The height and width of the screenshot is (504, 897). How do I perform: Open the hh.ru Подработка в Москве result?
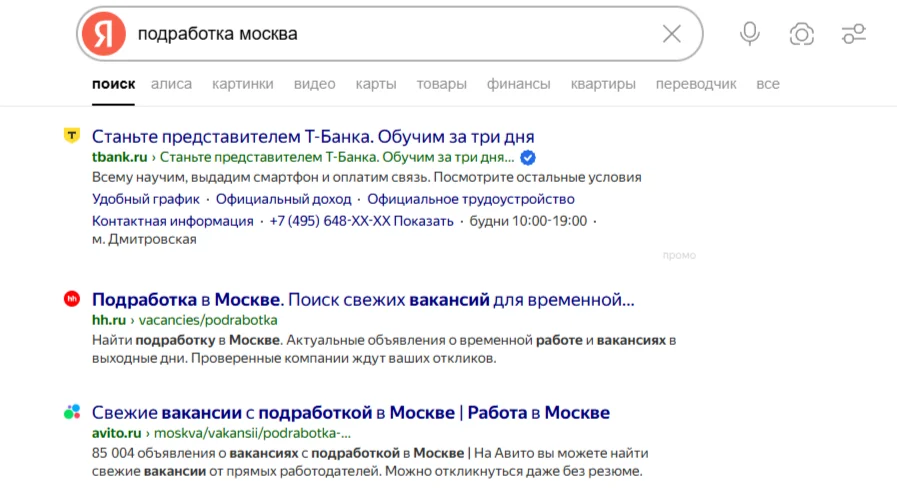pyautogui.click(x=363, y=299)
